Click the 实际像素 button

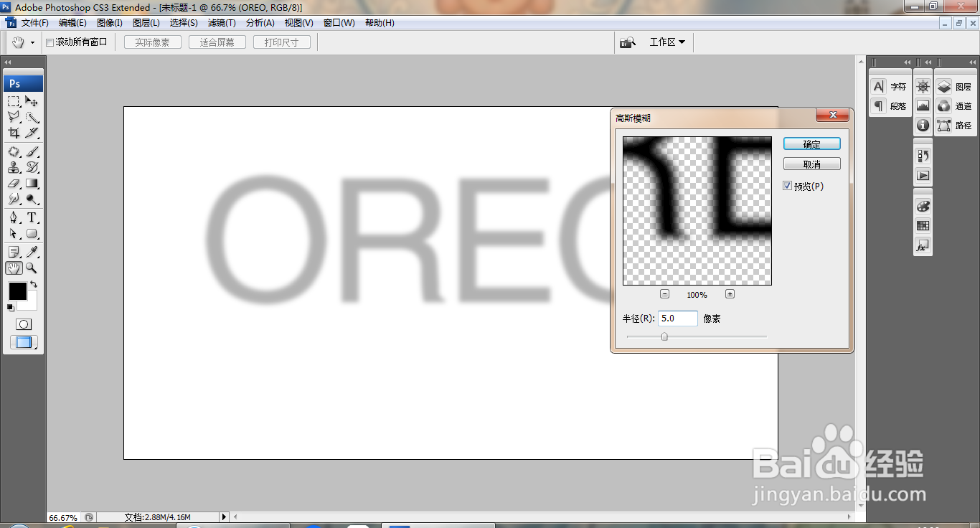pos(152,42)
